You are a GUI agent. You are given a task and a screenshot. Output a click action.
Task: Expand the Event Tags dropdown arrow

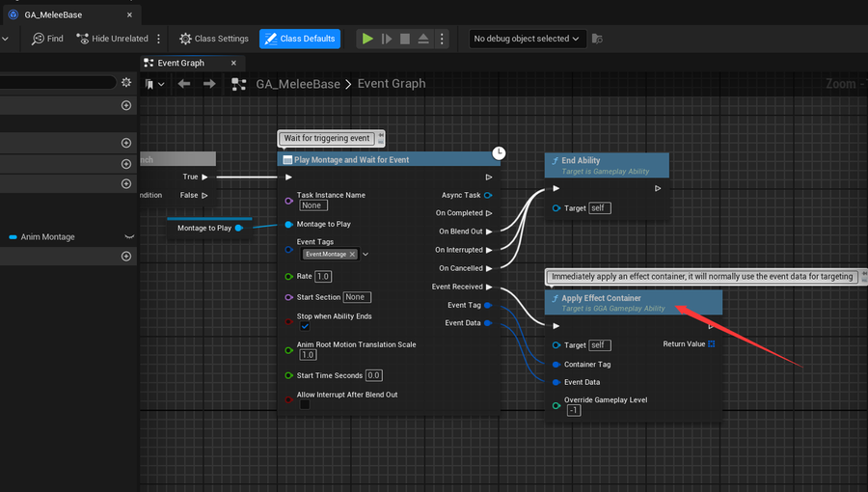coord(366,254)
